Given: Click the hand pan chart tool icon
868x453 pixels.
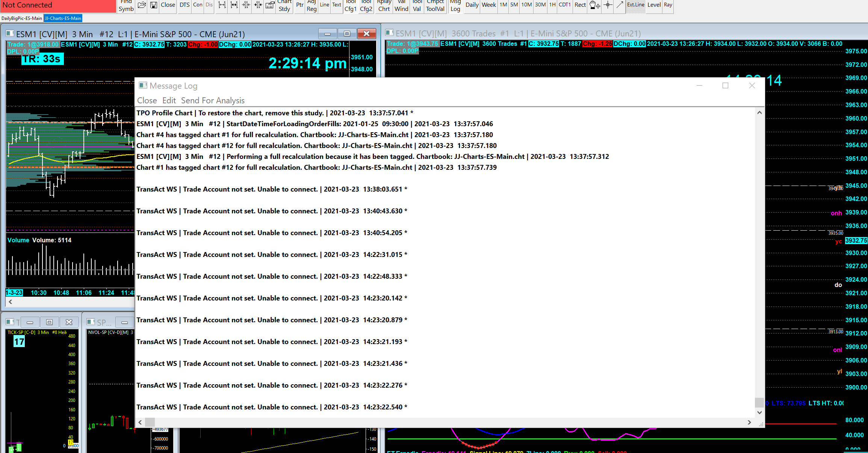Looking at the screenshot, I should click(x=594, y=5).
